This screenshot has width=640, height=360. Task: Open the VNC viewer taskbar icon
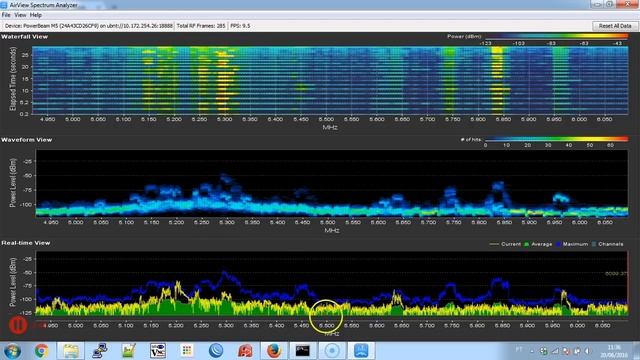point(158,351)
